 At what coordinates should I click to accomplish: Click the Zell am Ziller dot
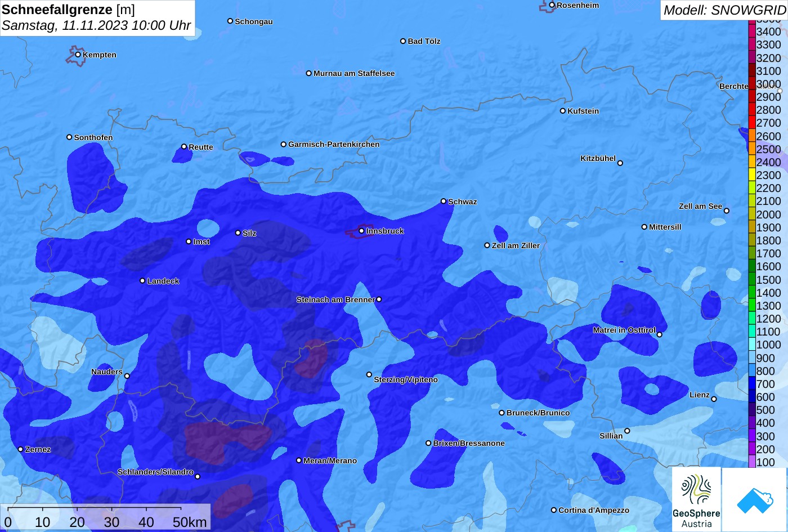point(487,245)
